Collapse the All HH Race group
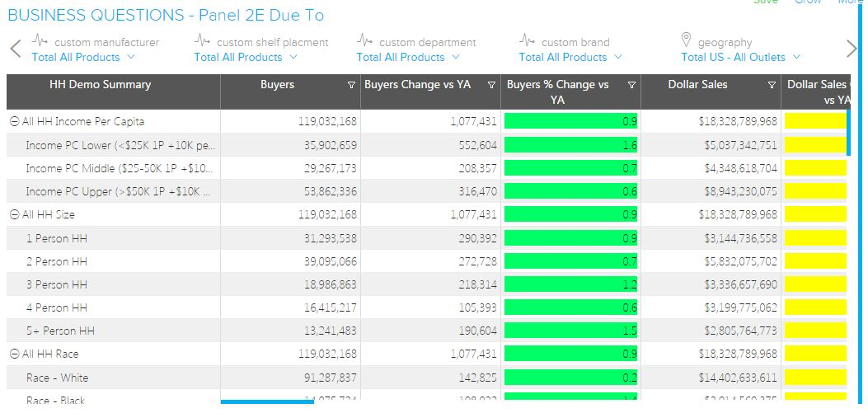The width and height of the screenshot is (868, 413). 15,354
